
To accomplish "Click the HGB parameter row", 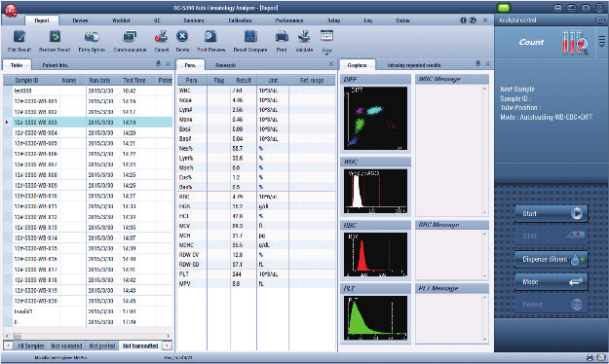I will [x=256, y=206].
